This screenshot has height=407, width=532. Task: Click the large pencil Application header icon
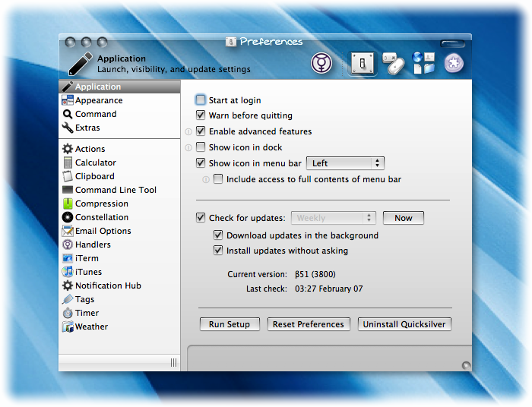(x=80, y=64)
